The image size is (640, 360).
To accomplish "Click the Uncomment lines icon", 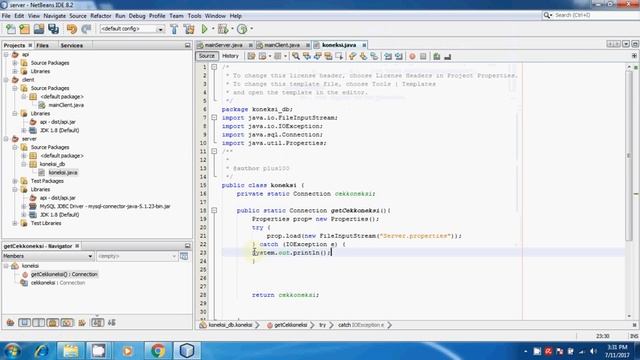I will [448, 56].
